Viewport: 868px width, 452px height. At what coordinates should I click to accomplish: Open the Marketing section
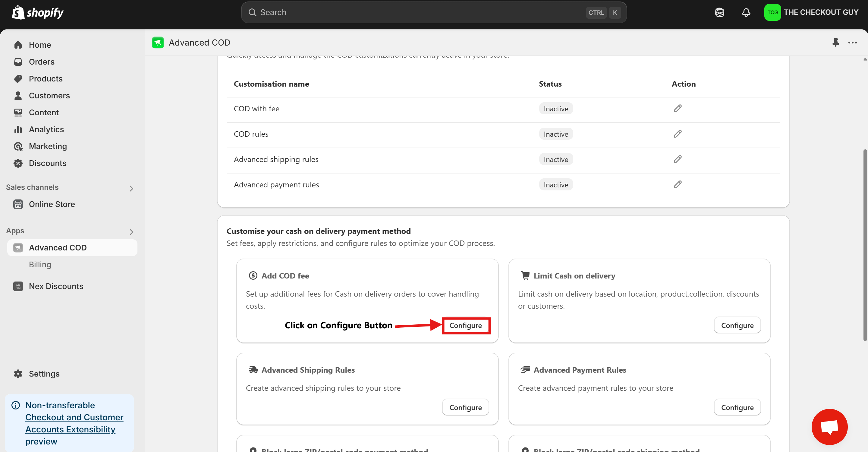48,146
